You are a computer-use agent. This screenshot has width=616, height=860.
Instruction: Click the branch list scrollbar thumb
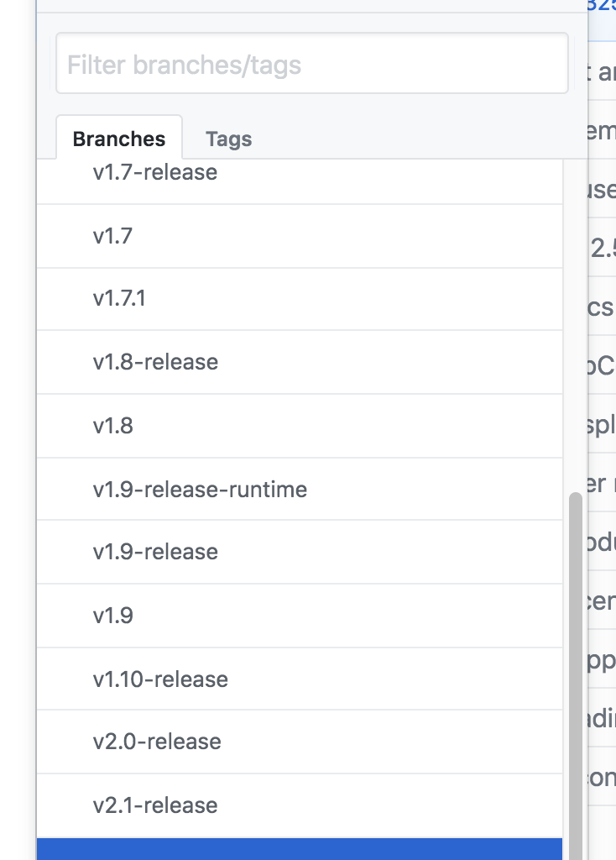(575, 672)
